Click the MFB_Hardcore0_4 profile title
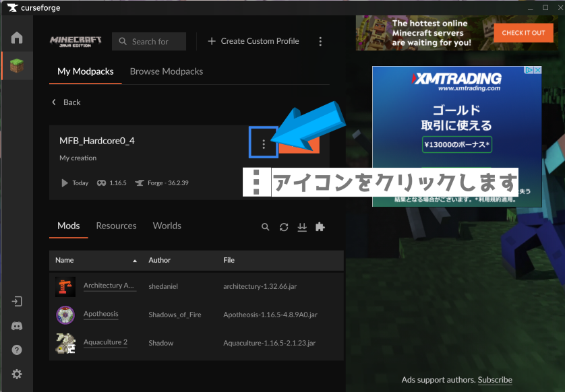 tap(97, 141)
